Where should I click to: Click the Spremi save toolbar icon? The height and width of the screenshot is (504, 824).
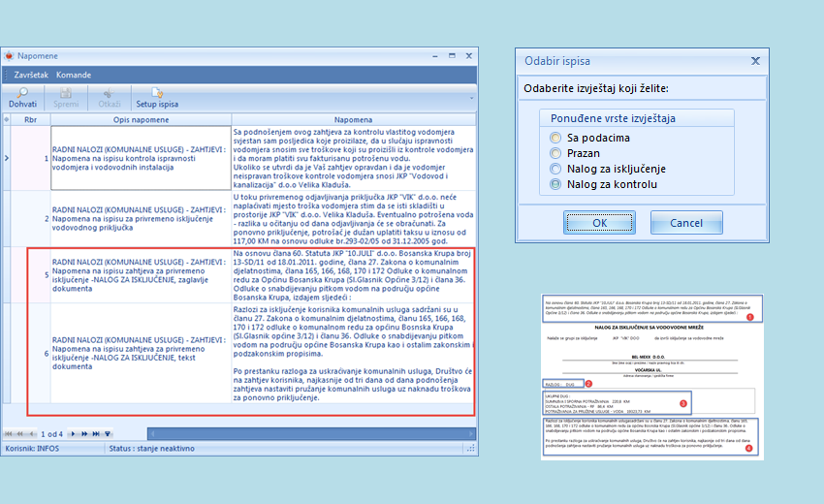(x=66, y=94)
